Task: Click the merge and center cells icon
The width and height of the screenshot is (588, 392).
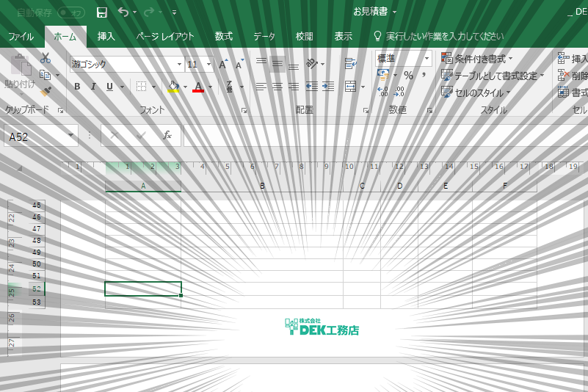Action: tap(350, 87)
